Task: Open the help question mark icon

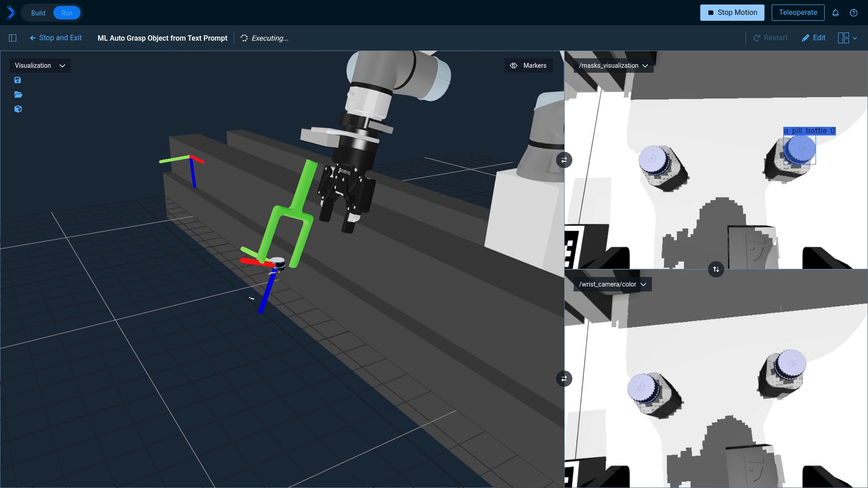Action: (x=854, y=13)
